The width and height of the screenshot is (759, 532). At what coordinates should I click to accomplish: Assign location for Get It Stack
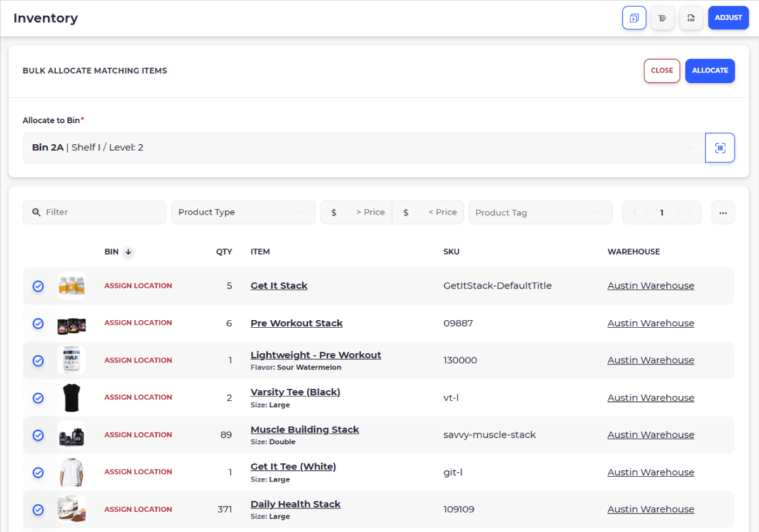click(x=138, y=285)
